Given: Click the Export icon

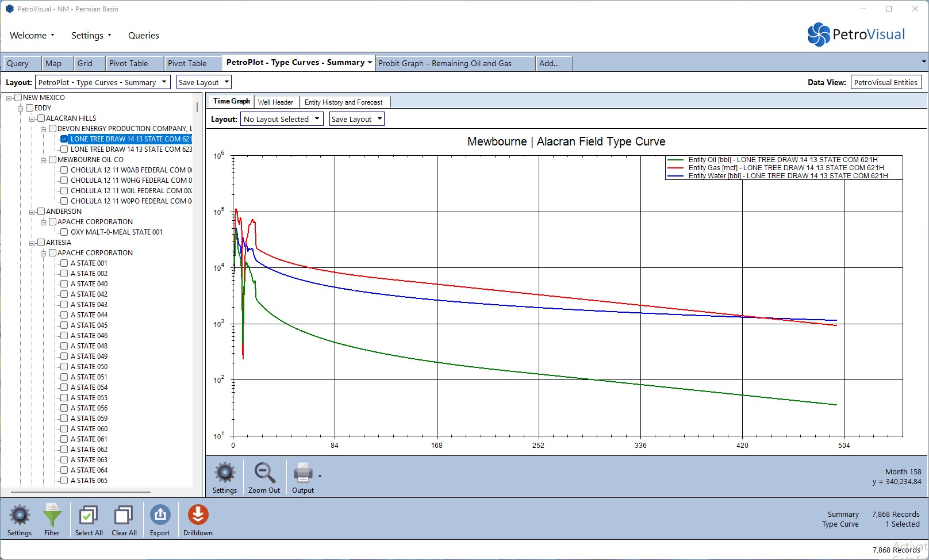Looking at the screenshot, I should [160, 516].
